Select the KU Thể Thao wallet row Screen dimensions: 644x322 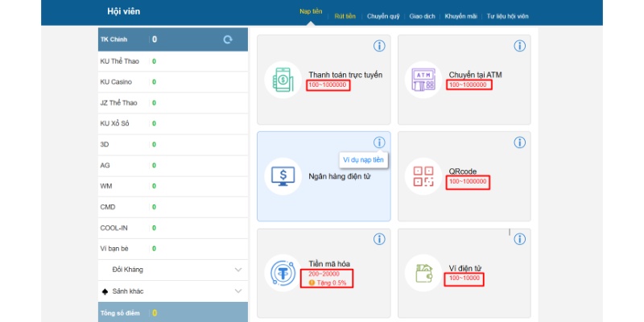173,61
